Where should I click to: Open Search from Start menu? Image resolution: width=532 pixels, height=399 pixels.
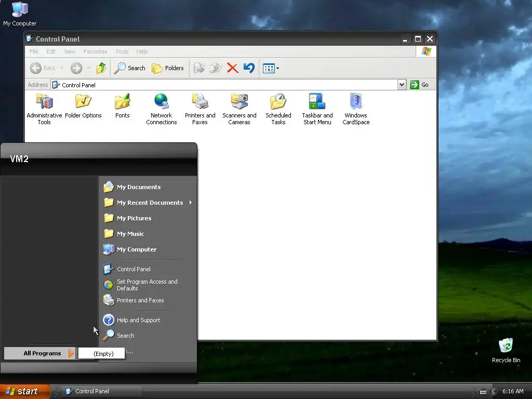pyautogui.click(x=148, y=336)
